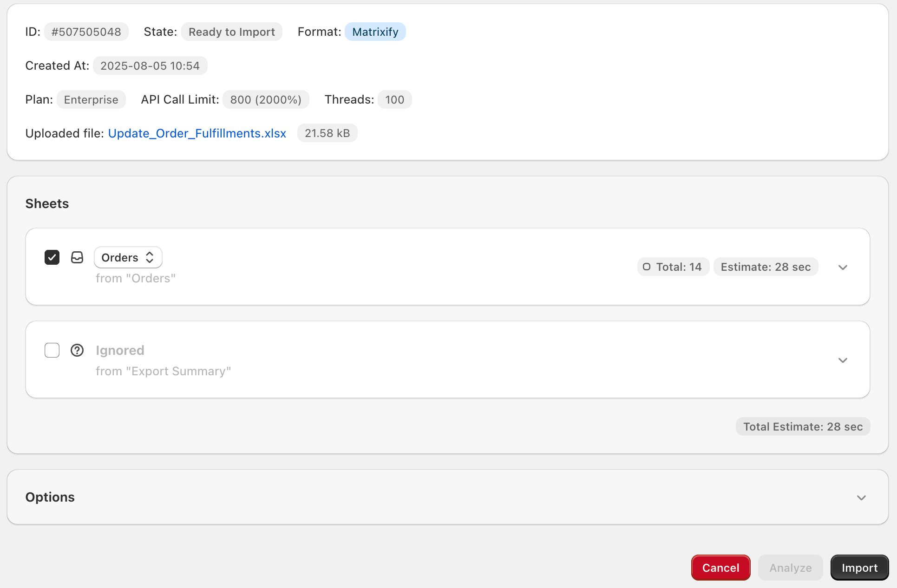Click the Total Estimate: 28 sec badge

click(803, 426)
